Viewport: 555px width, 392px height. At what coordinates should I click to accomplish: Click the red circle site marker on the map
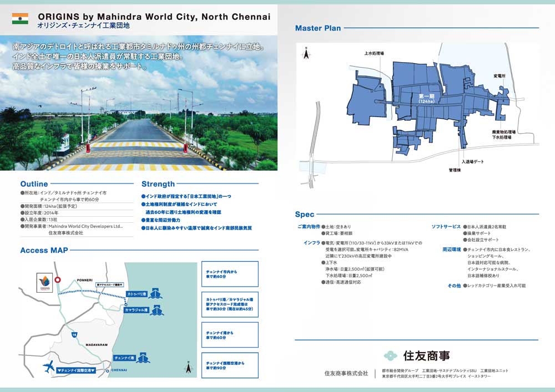[57, 280]
